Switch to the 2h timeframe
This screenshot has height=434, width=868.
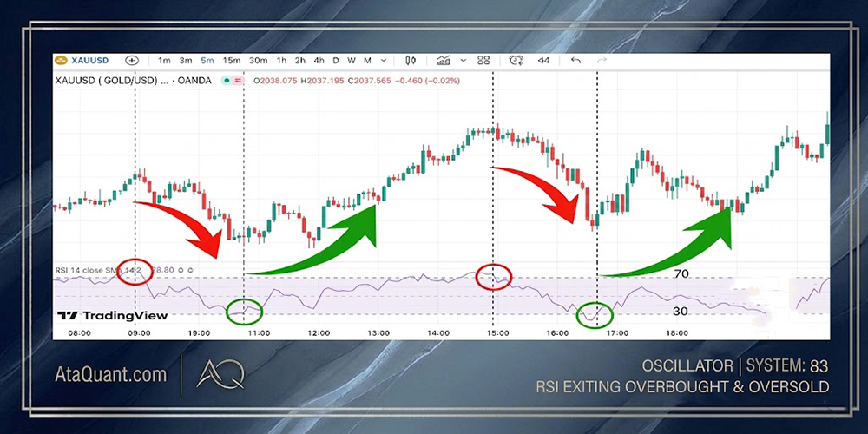(300, 61)
